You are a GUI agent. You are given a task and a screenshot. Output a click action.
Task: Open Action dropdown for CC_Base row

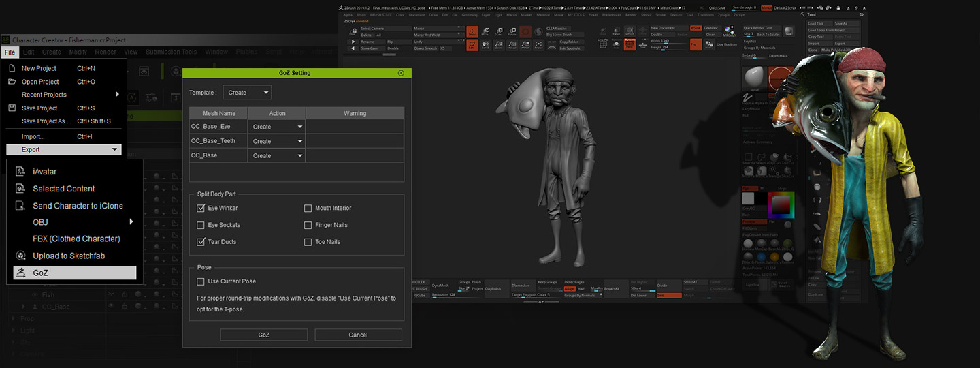pyautogui.click(x=277, y=155)
